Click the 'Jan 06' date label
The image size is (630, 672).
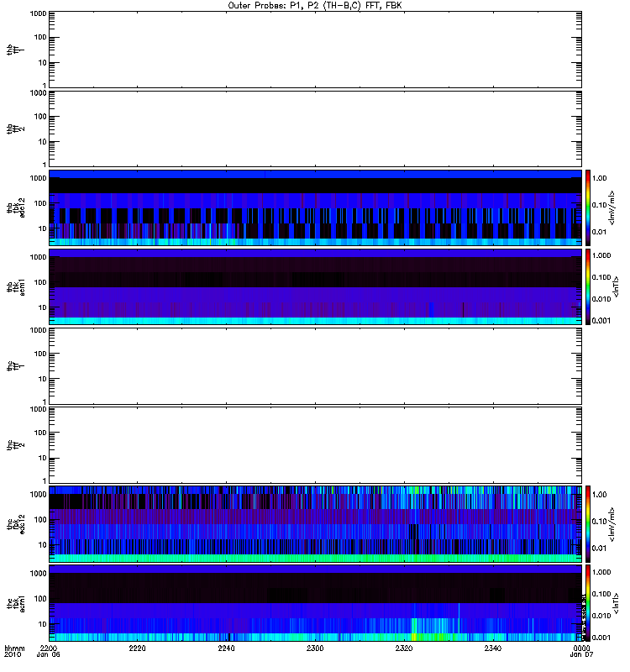click(49, 654)
